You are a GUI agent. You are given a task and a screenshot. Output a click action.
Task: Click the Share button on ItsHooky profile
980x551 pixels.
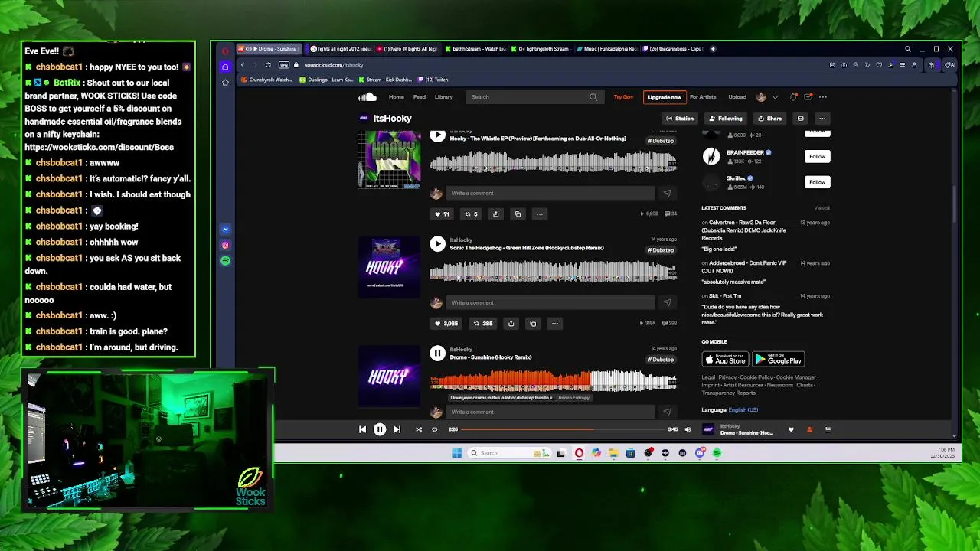(x=769, y=119)
